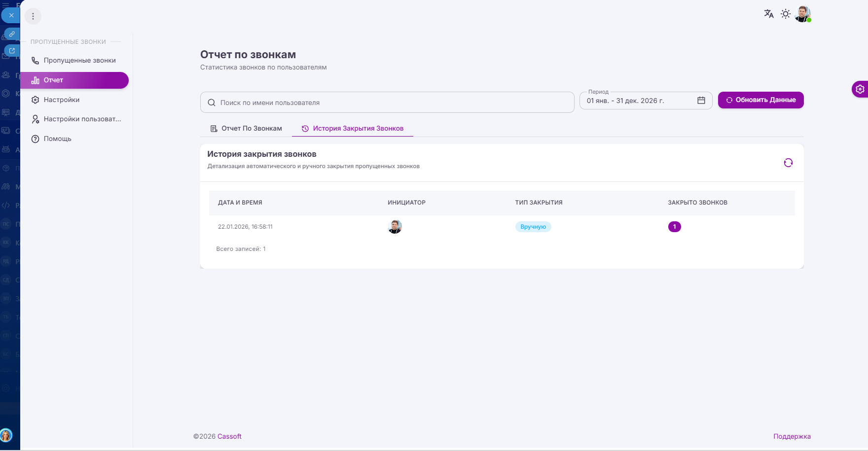
Task: Toggle the light/dark theme sun icon
Action: (786, 14)
